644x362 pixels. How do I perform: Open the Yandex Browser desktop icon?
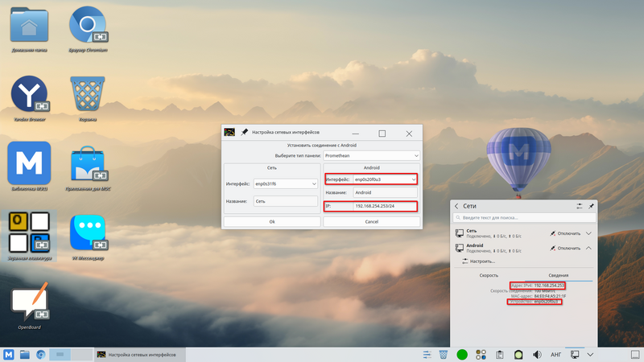[30, 95]
